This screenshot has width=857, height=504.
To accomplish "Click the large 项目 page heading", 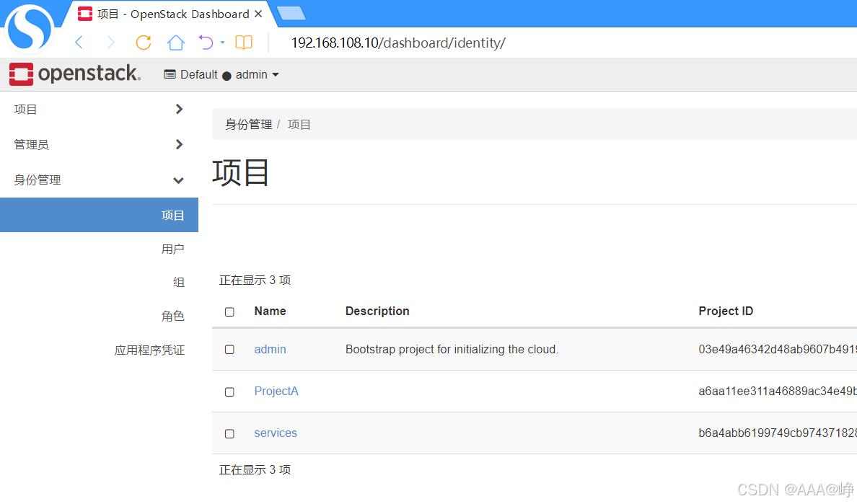I will 240,172.
